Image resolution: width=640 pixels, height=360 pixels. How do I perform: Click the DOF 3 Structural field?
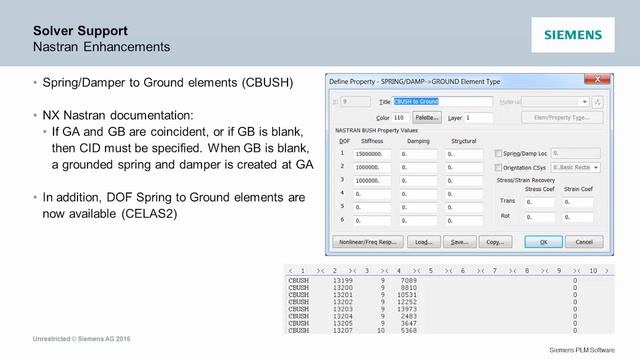point(464,180)
